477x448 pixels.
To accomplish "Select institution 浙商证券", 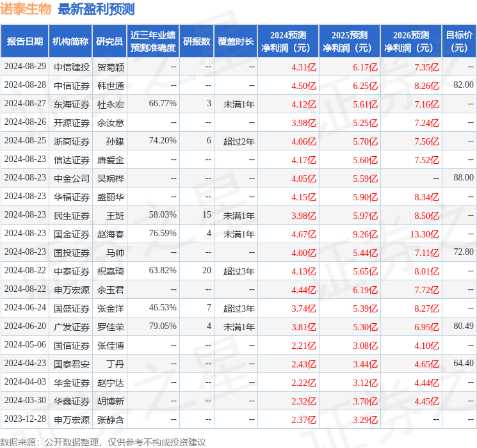I will pyautogui.click(x=72, y=141).
